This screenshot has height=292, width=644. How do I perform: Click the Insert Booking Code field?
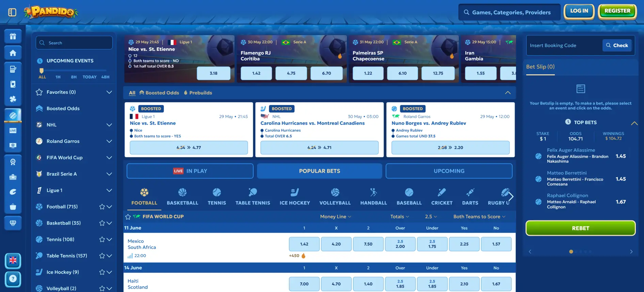pyautogui.click(x=564, y=45)
